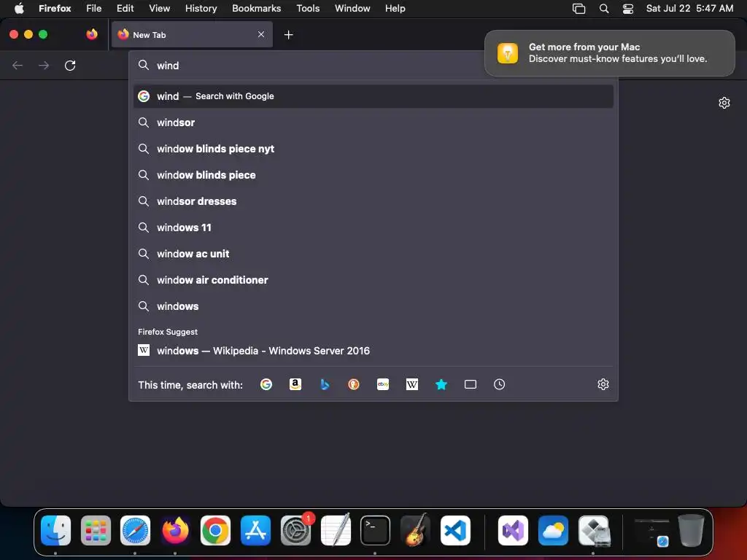
Task: Select 'window ac unit' suggestion
Action: (373, 253)
